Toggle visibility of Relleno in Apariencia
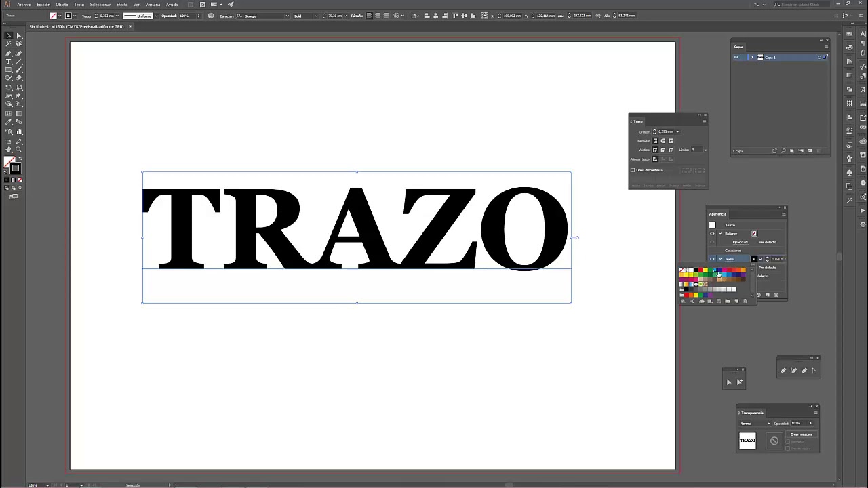Screen dimensions: 868x488 (x=712, y=233)
